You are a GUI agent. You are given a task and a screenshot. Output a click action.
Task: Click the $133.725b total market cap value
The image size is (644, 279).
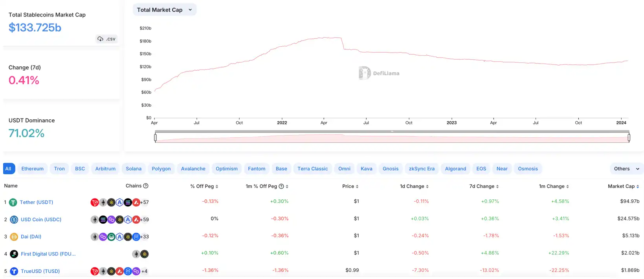[35, 27]
